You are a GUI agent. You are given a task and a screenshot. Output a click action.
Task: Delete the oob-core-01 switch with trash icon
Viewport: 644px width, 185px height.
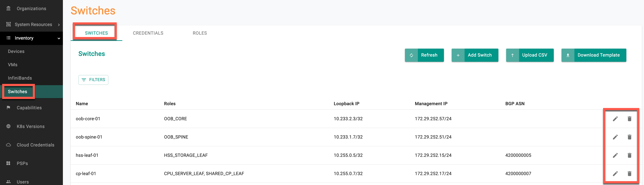point(630,119)
